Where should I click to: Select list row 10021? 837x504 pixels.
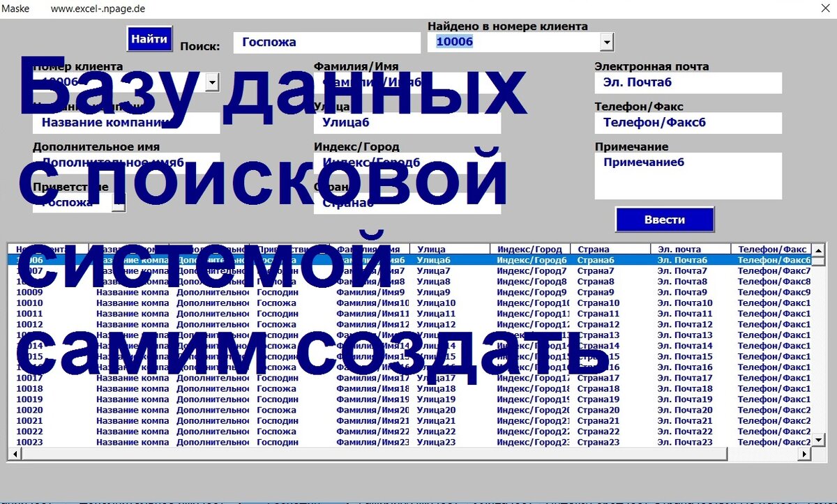[x=410, y=421]
